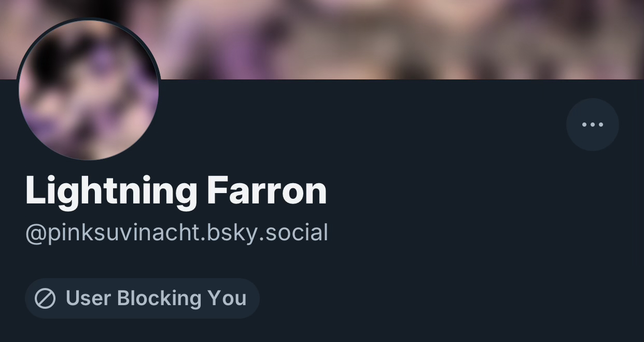Click the "You" word in the blocking label
This screenshot has height=342, width=644.
(x=227, y=298)
